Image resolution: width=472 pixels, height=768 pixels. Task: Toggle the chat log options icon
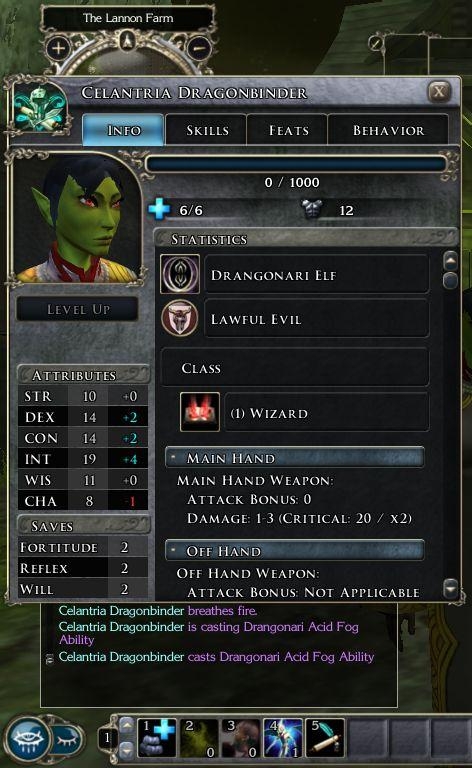[x=49, y=659]
